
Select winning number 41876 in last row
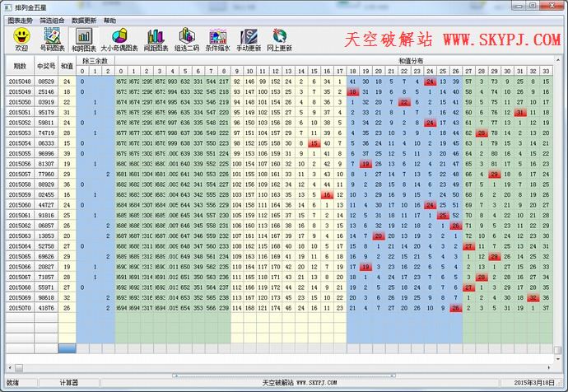click(47, 307)
